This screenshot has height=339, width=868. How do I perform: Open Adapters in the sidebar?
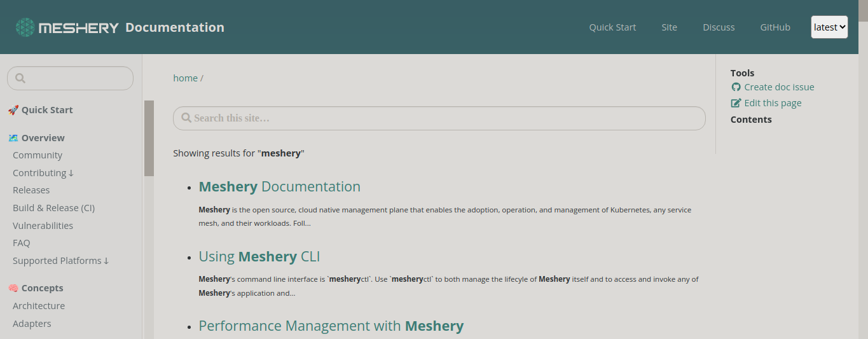32,324
